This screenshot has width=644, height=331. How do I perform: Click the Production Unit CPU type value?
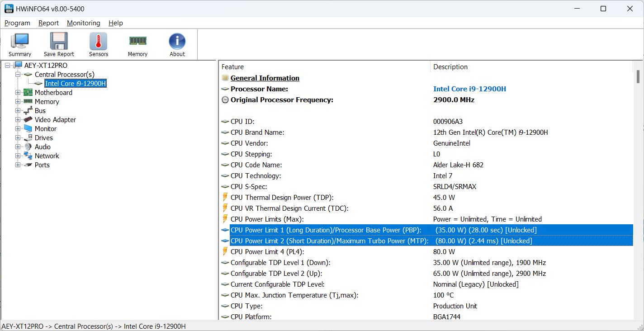(455, 306)
